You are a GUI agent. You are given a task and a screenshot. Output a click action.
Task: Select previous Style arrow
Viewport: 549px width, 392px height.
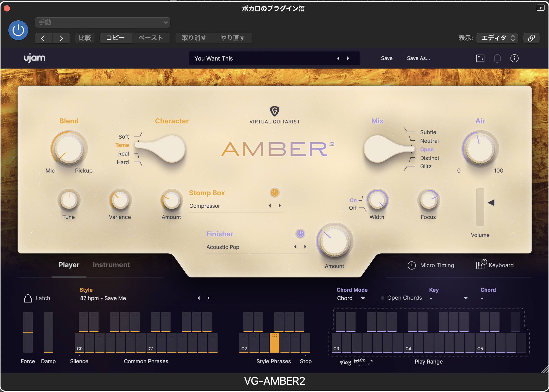click(x=198, y=298)
